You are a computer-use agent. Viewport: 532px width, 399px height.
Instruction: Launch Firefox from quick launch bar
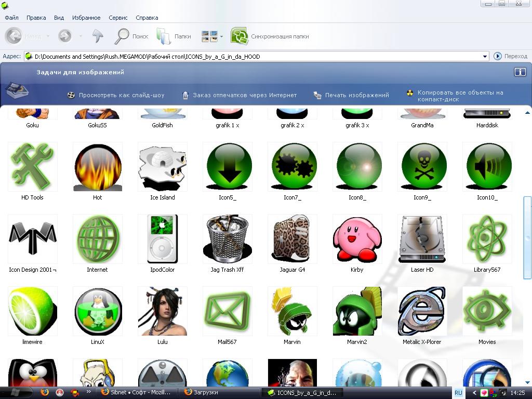(x=45, y=393)
